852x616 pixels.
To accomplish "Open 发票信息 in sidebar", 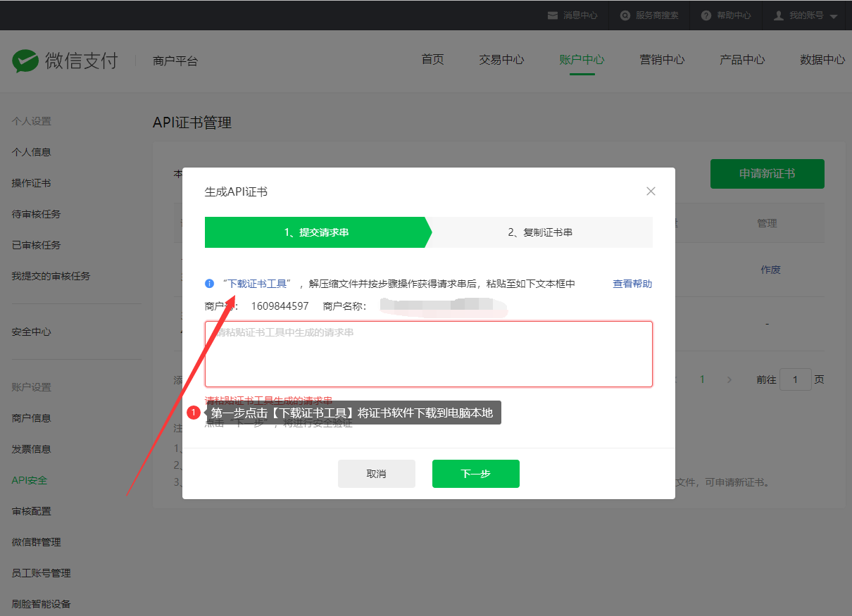I will tap(31, 449).
